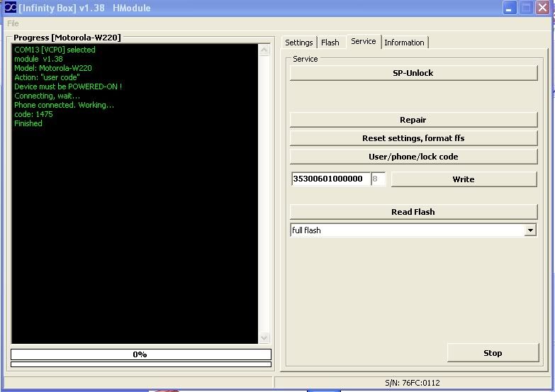Click log line "module v1.38"
The width and height of the screenshot is (555, 392).
coord(38,59)
